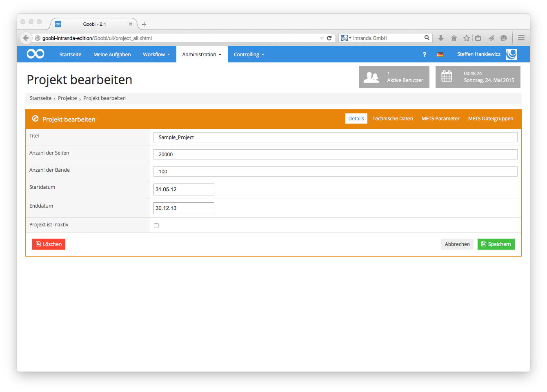Click the Anzahl der Seiten field
The width and height of the screenshot is (547, 392).
336,155
